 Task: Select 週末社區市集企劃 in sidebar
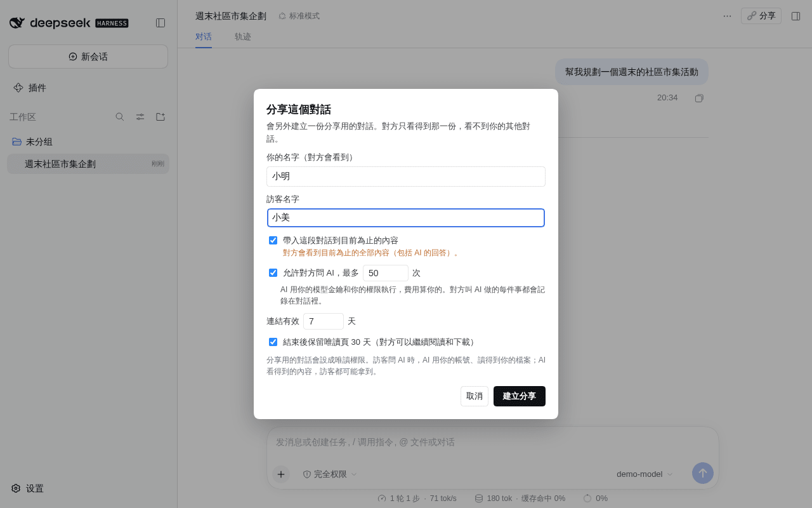[x=88, y=164]
